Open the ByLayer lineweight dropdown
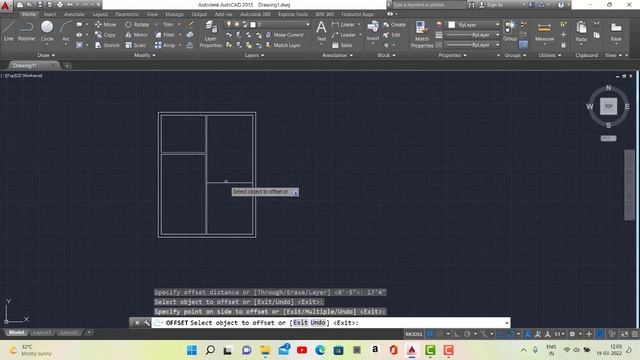The image size is (640, 360). pos(497,35)
